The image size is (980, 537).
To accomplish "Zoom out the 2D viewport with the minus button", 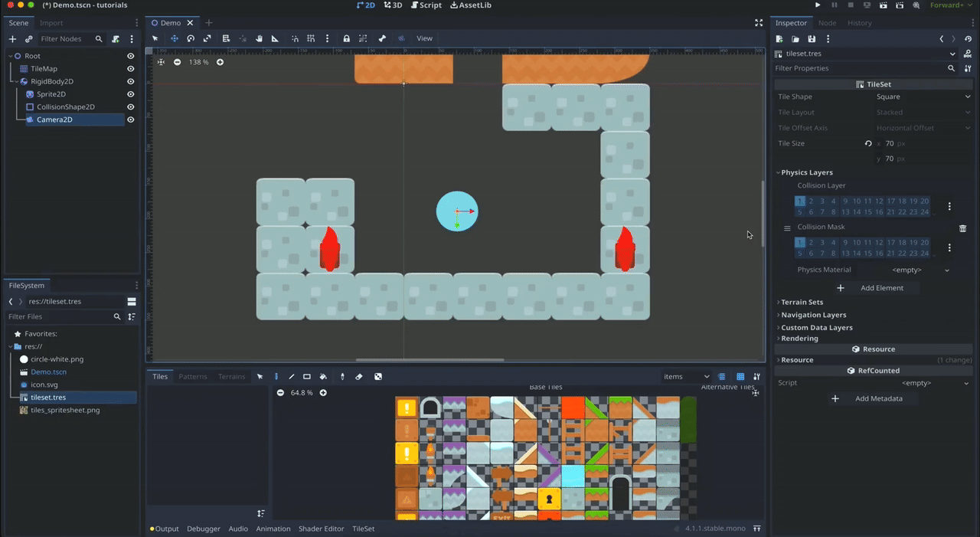I will point(177,62).
